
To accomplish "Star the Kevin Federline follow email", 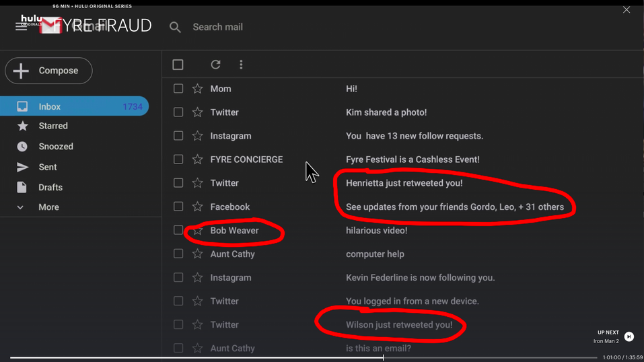I will [x=198, y=277].
